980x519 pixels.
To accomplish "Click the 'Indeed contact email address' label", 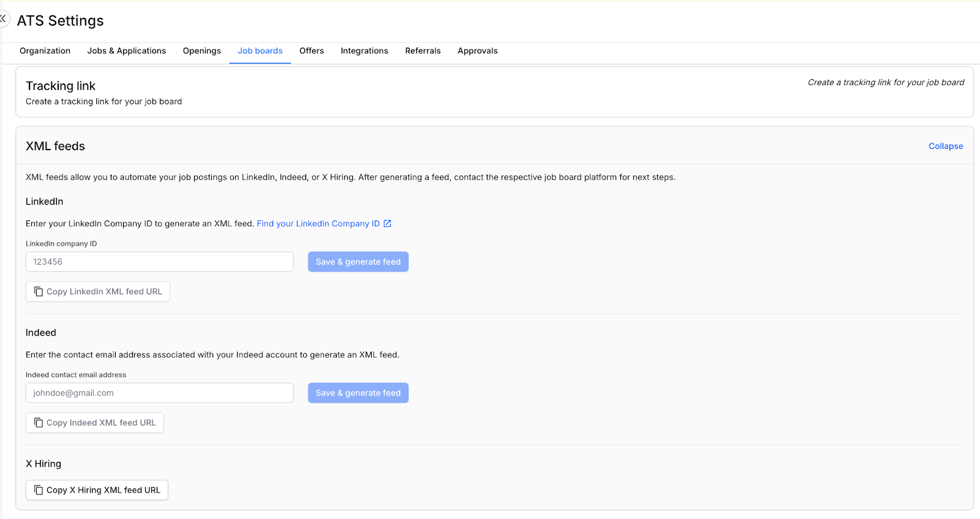I will 76,375.
